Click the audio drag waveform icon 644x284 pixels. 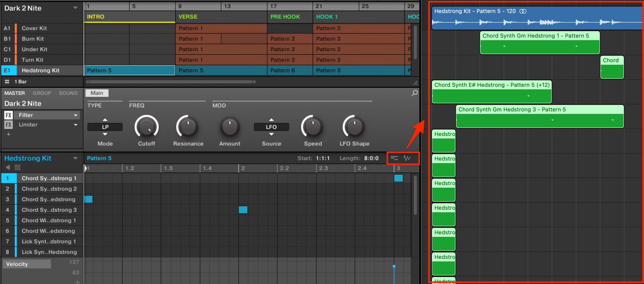click(407, 158)
